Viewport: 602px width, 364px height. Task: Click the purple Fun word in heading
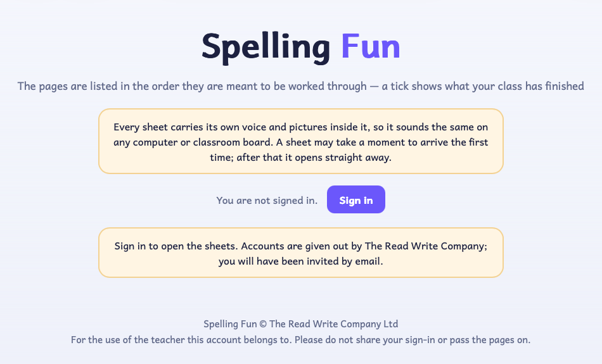371,46
